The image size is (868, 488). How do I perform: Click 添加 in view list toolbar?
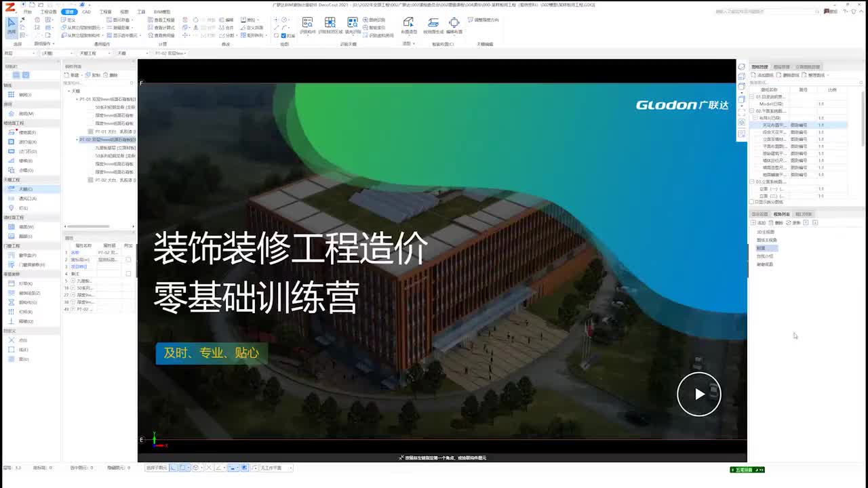tap(759, 223)
